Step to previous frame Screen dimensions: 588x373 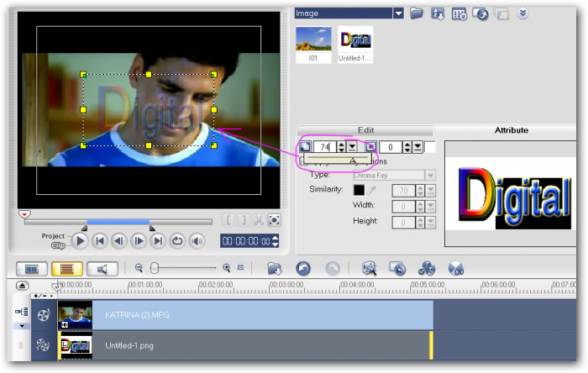click(119, 240)
